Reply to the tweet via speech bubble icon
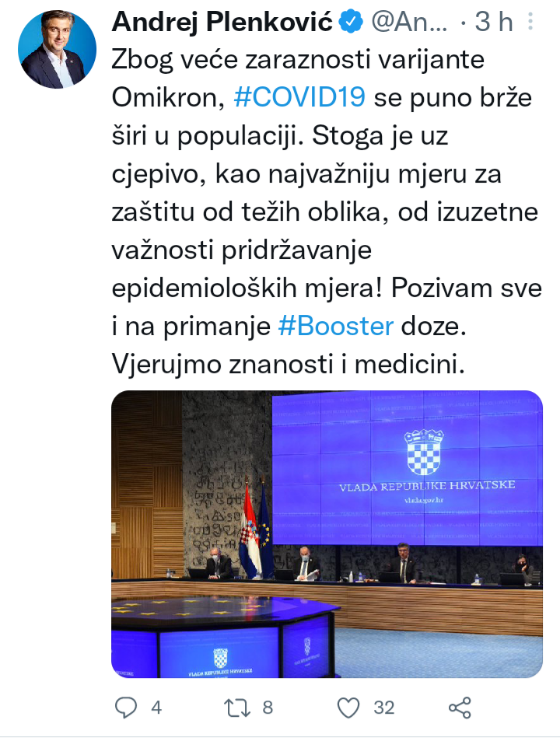 [127, 707]
